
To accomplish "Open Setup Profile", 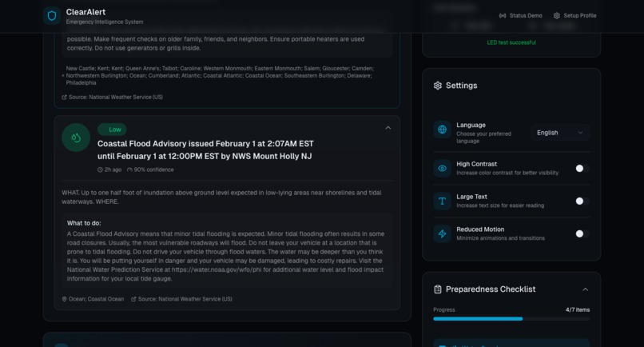I will pyautogui.click(x=574, y=16).
